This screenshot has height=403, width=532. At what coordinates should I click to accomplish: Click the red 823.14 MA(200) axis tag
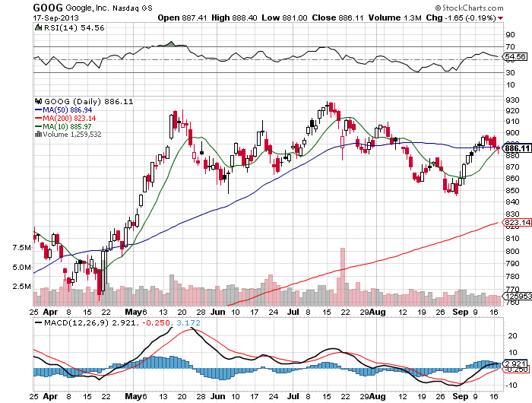[x=517, y=222]
